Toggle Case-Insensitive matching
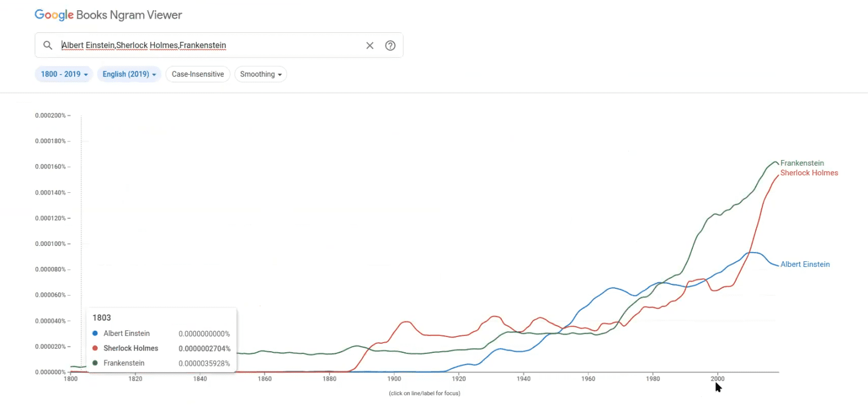868x406 pixels. tap(197, 74)
